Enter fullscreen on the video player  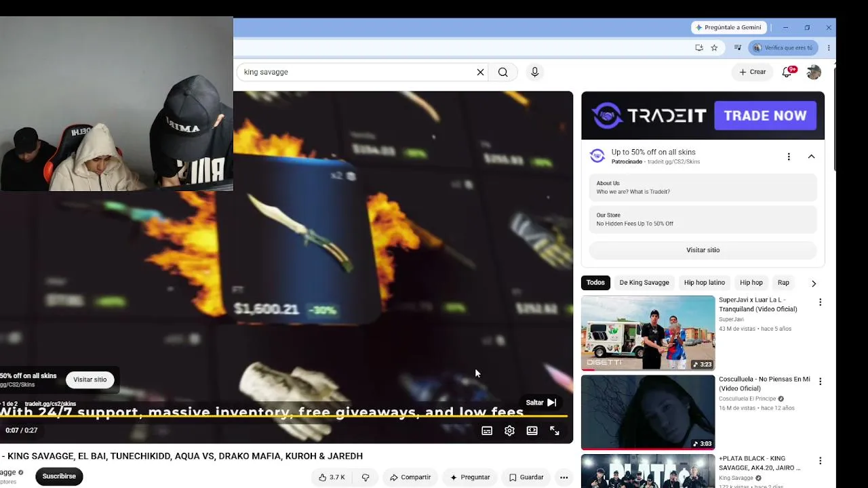[555, 430]
